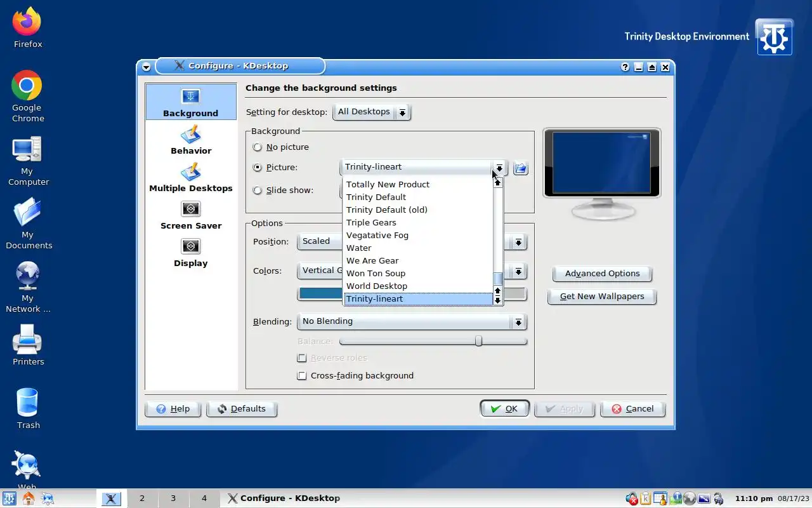Switch to virtual desktop 2
This screenshot has width=812, height=508.
coord(142,498)
